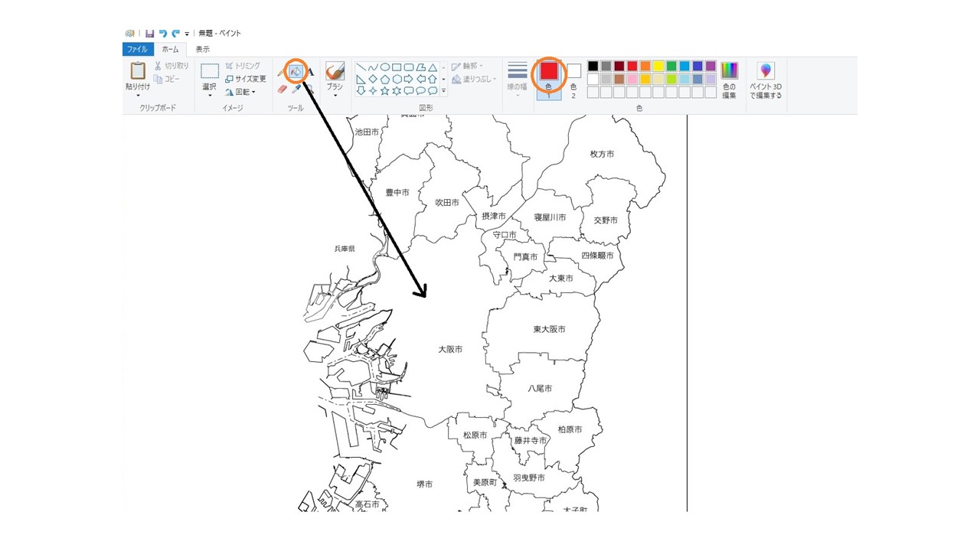
Task: Click 八尾市 label on the map
Action: point(540,389)
